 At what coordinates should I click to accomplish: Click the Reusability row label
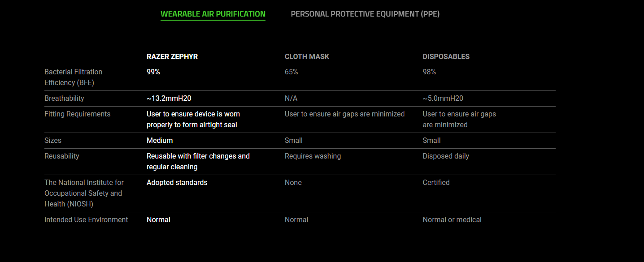pos(62,156)
